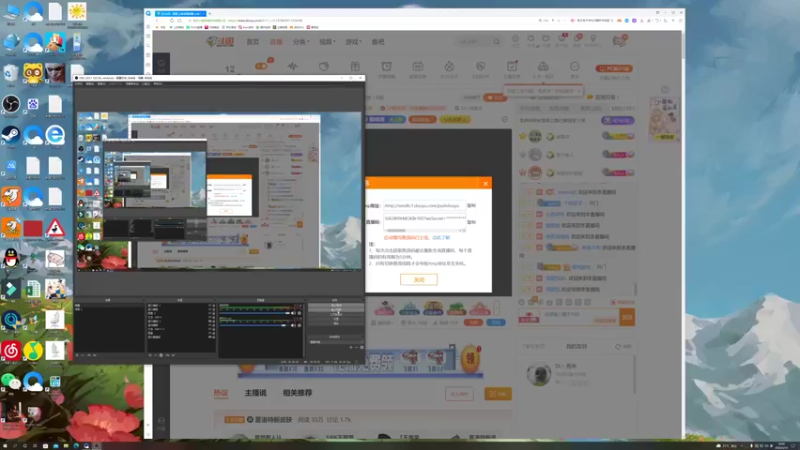The image size is (800, 450).
Task: Open the NetEase Cloud Music desktop shortcut
Action: pos(10,352)
